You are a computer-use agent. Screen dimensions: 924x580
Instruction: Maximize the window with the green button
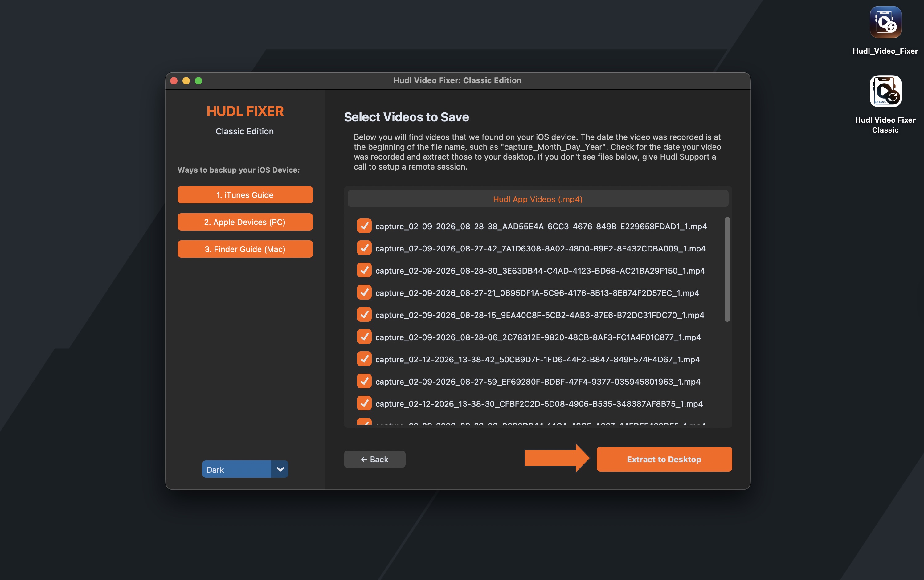(x=198, y=80)
